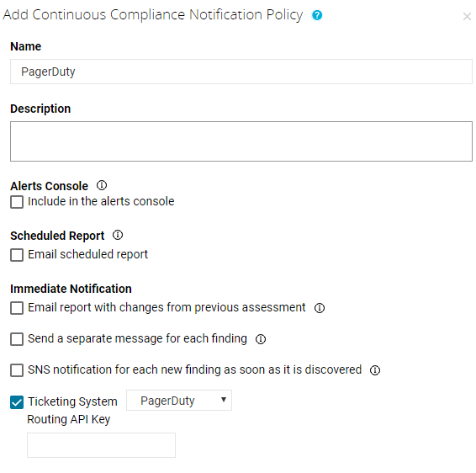Close the notification policy dialog
Screen dimensions: 476x473
point(467,16)
